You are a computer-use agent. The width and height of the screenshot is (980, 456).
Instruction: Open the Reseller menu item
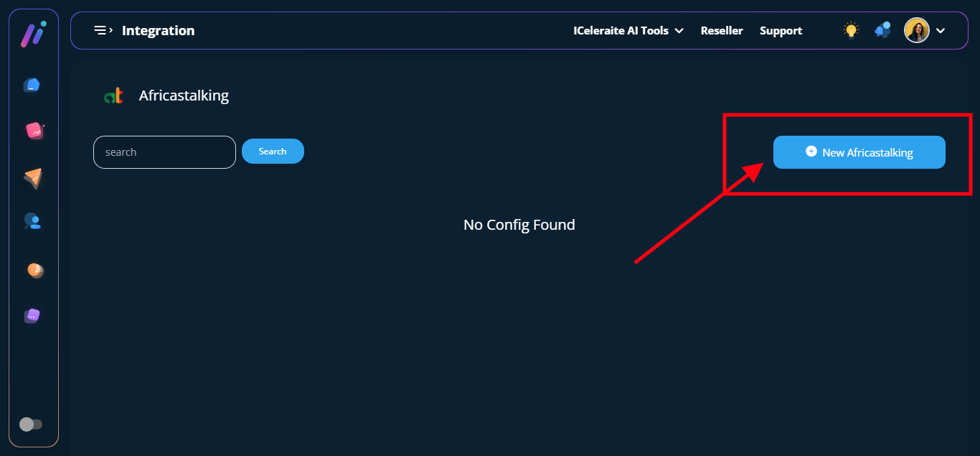click(722, 31)
